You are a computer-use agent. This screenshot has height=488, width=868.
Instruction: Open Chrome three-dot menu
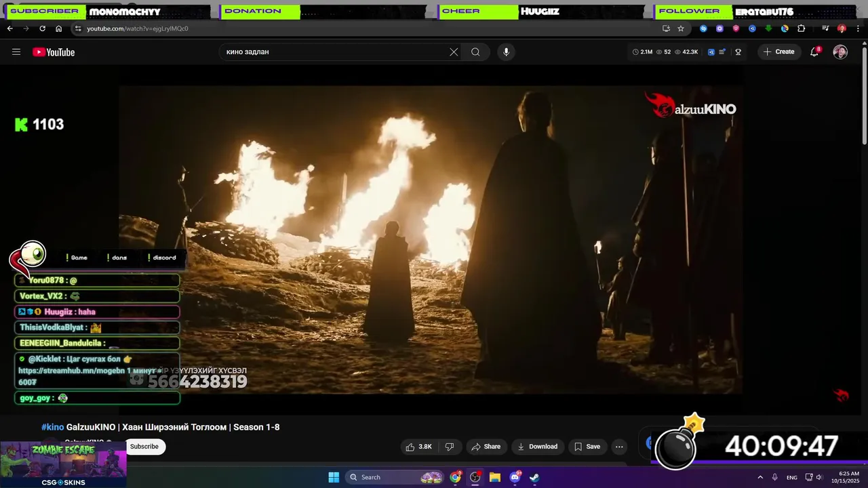pyautogui.click(x=858, y=28)
